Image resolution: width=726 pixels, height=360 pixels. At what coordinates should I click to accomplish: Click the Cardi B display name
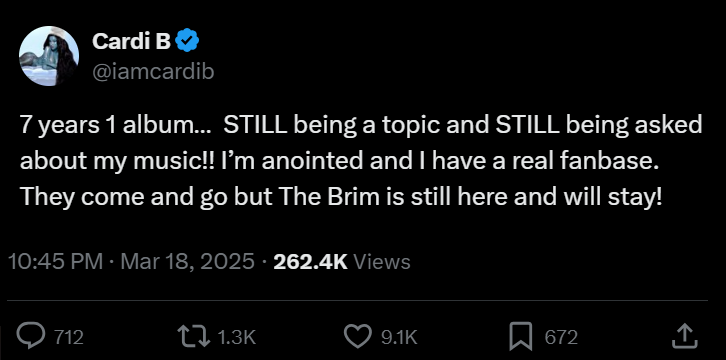pyautogui.click(x=132, y=42)
